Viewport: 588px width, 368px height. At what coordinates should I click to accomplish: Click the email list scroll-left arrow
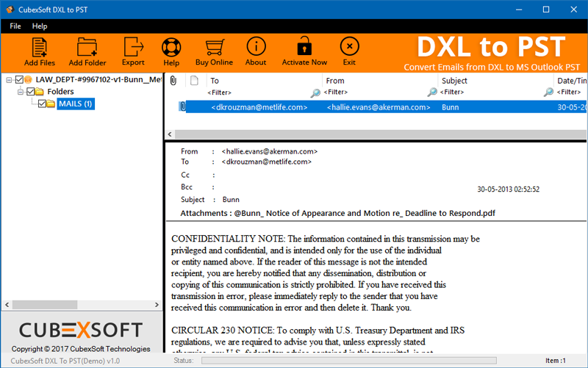(x=170, y=134)
